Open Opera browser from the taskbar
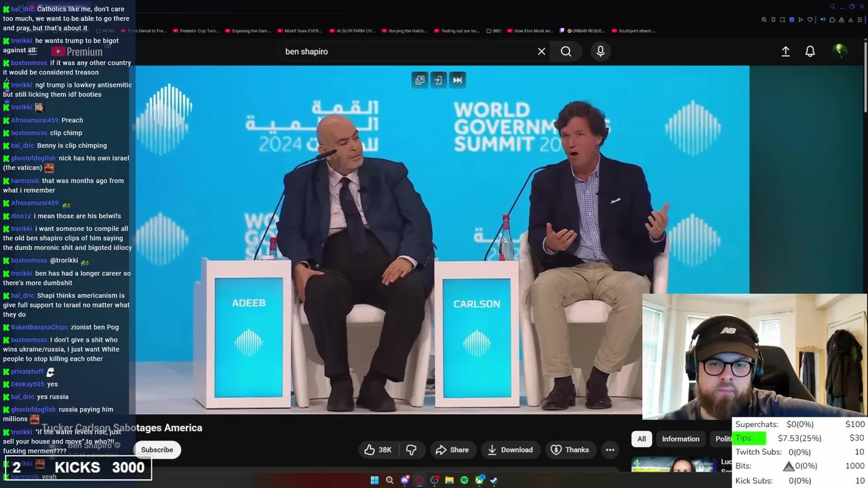 [420, 480]
